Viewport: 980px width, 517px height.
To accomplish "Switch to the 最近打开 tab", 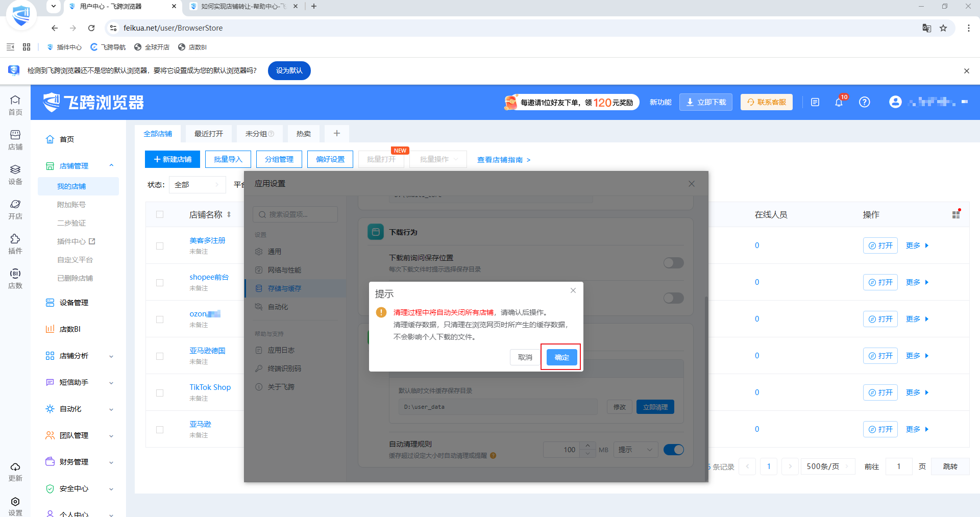I will tap(208, 134).
